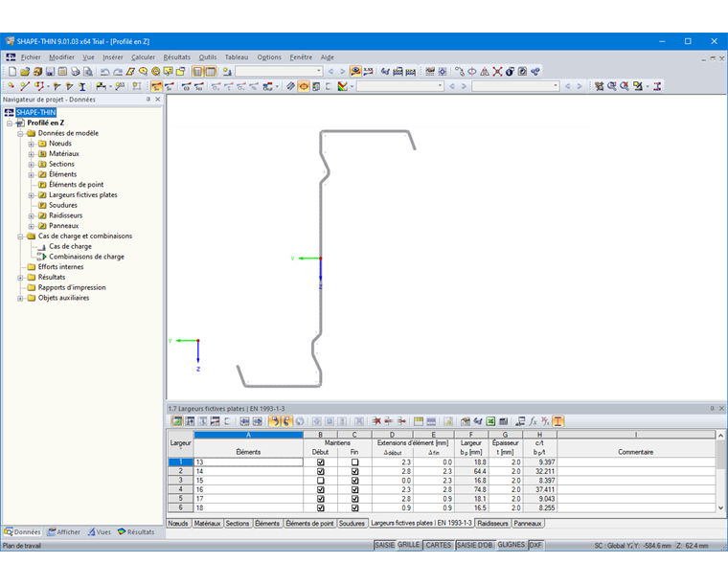The image size is (728, 585).
Task: Click the show navigator panel icon
Action: 197,72
